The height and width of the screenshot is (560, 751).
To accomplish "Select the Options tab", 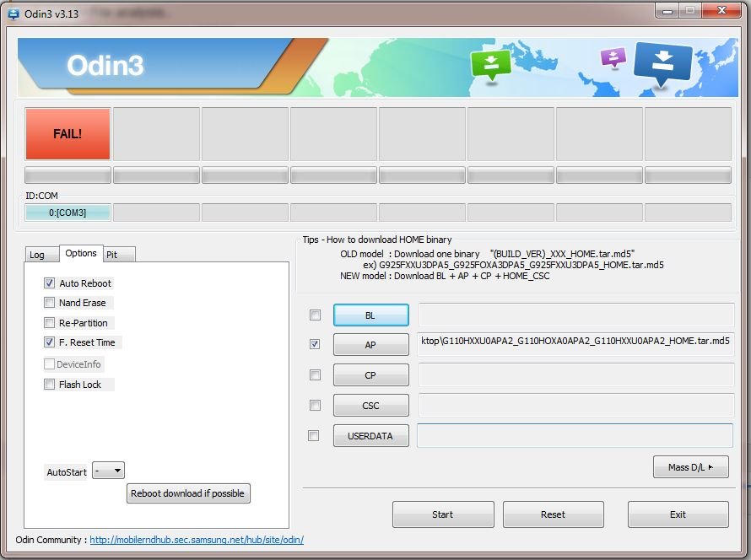I will coord(81,253).
